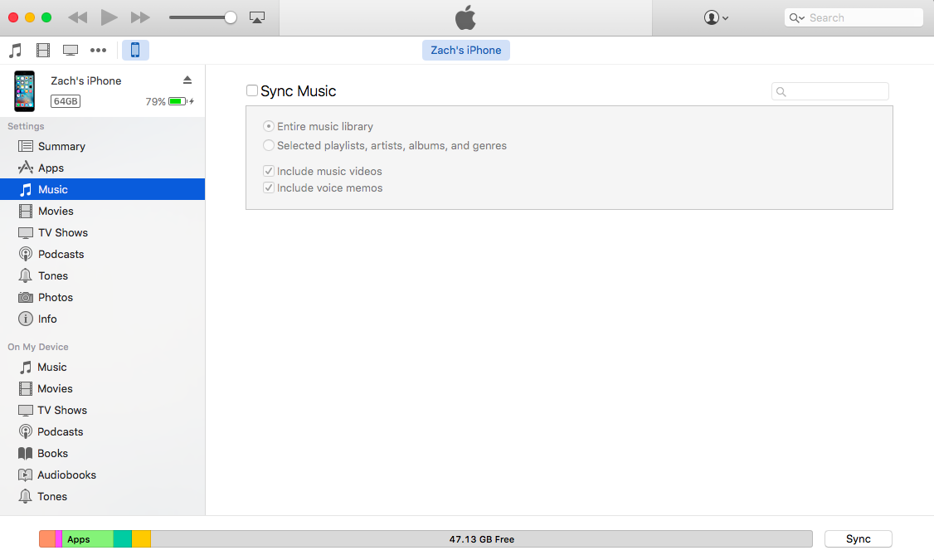Switch to the Movies library icon
Viewport: 934px width, 560px height.
click(43, 50)
